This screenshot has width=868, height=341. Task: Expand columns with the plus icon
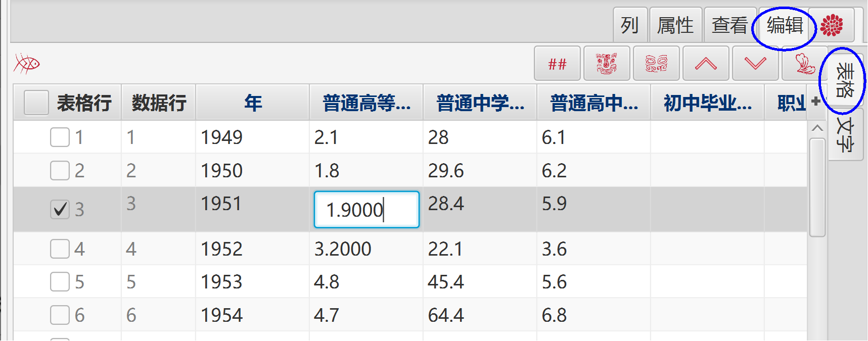click(x=815, y=101)
